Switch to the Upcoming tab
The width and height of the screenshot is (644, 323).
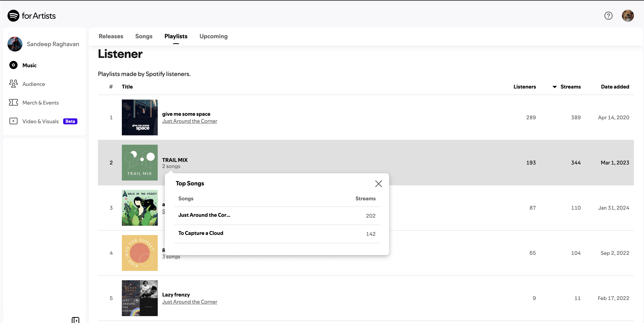pyautogui.click(x=213, y=36)
